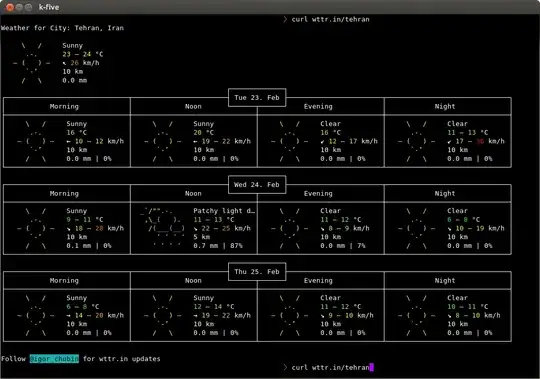540x379 pixels.
Task: Click the highlighted @igor_chubin handle
Action: (54, 359)
